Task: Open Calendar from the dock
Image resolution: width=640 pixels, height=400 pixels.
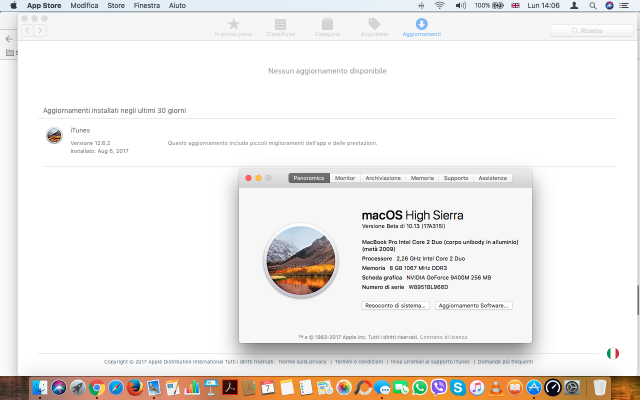Action: pyautogui.click(x=268, y=387)
